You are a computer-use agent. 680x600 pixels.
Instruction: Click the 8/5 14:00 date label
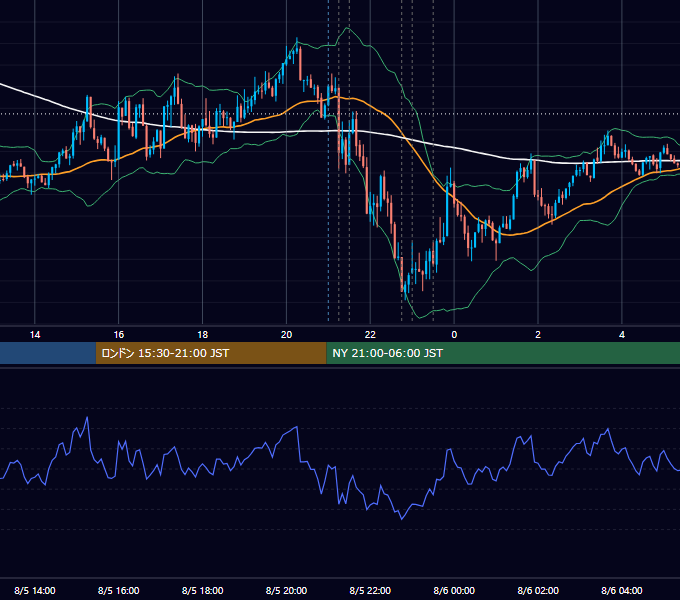[35, 590]
